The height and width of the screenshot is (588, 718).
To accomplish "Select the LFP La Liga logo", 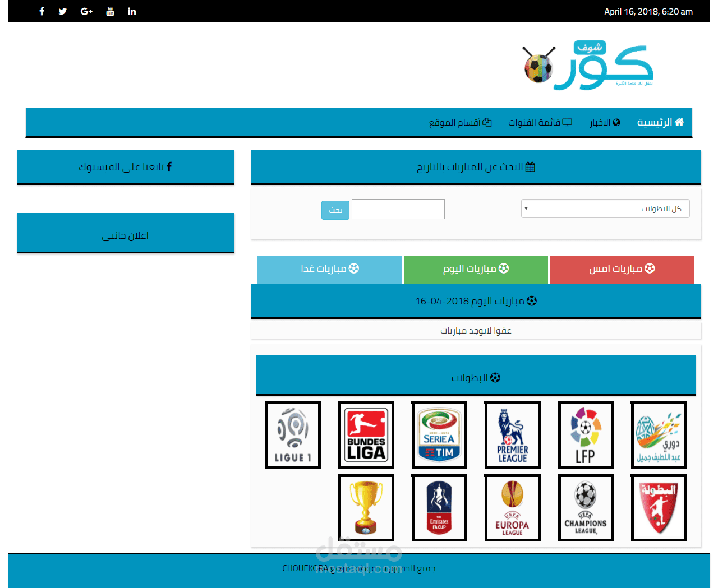I will point(586,435).
